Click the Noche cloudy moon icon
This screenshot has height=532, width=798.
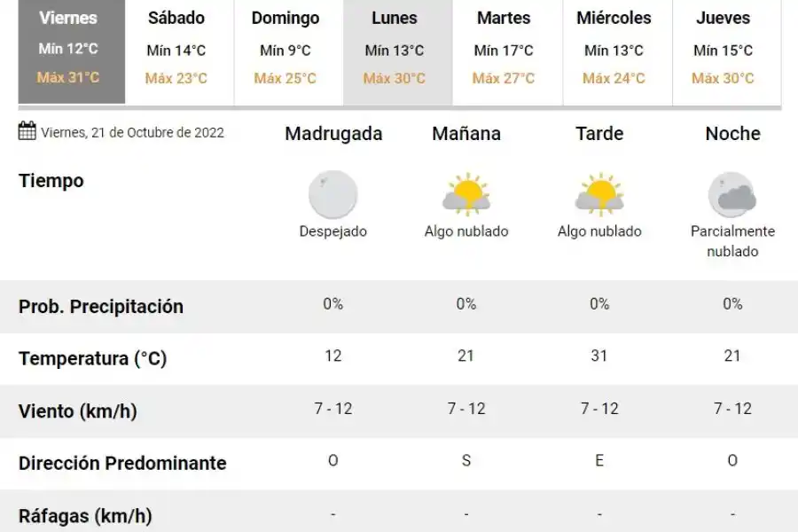(732, 195)
